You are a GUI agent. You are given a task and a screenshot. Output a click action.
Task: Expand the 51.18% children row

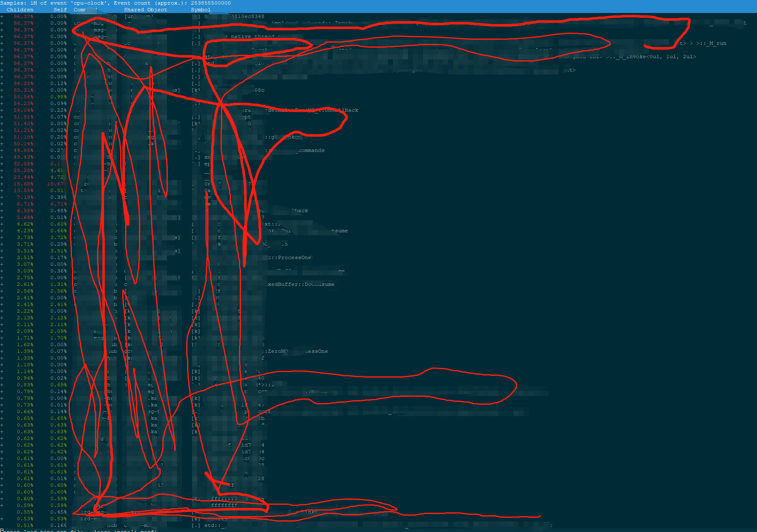coord(2,137)
